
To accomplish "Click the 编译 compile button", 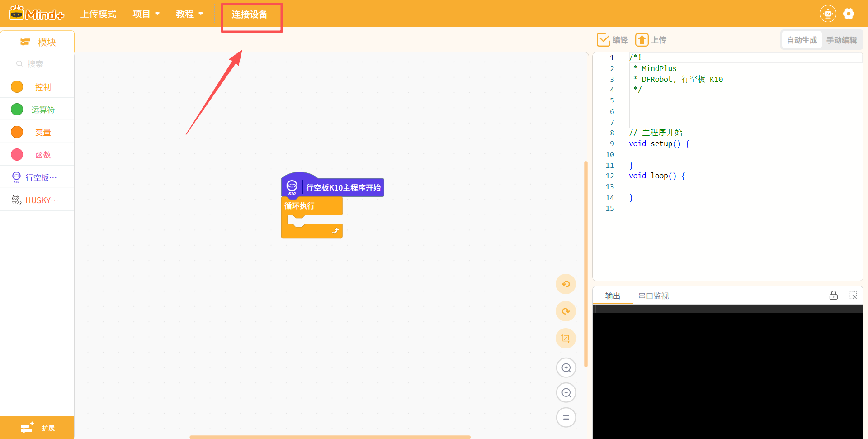I will click(x=613, y=40).
